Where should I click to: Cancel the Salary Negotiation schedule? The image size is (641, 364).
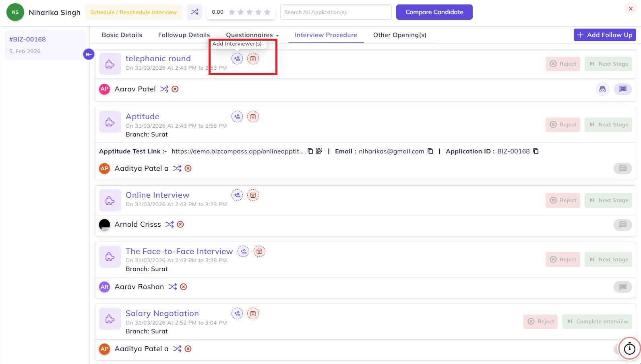(253, 314)
